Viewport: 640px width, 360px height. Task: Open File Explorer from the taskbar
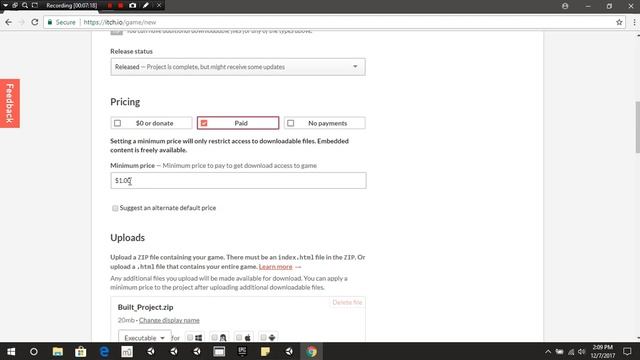pos(58,351)
